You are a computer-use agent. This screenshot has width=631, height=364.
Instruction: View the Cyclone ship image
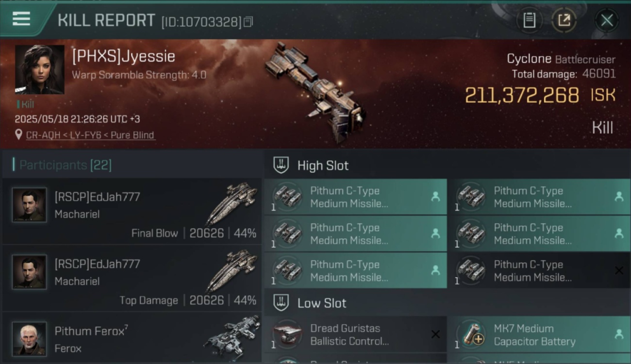pyautogui.click(x=315, y=92)
